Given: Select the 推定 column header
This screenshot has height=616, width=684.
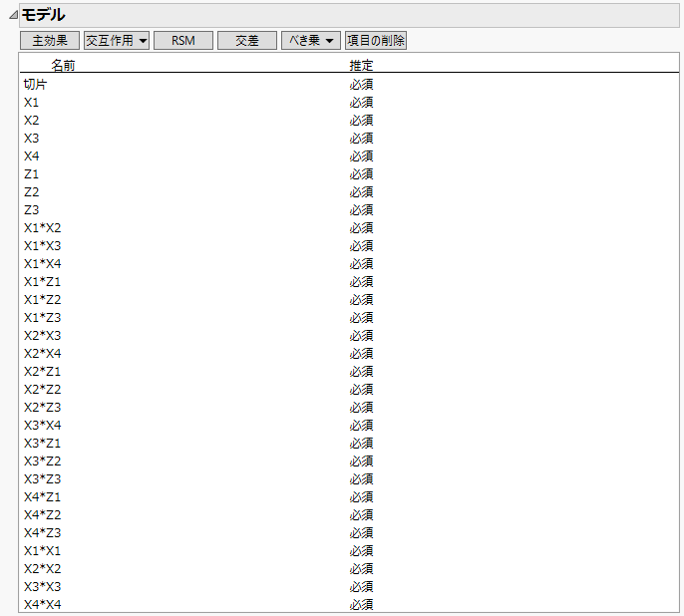Looking at the screenshot, I should point(361,66).
